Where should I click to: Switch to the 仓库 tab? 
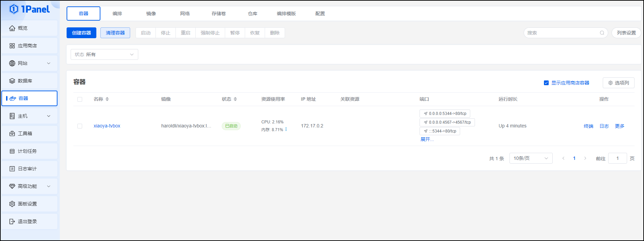click(x=253, y=14)
